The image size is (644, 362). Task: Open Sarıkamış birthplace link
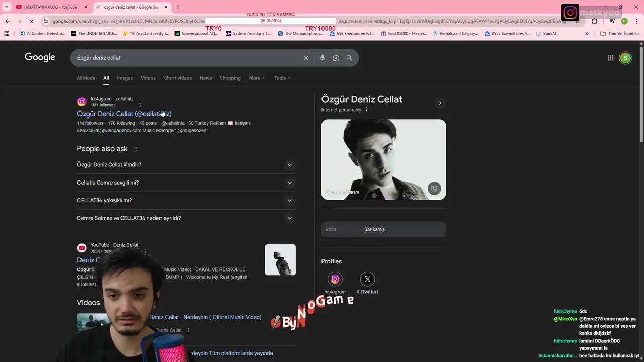coord(374,229)
